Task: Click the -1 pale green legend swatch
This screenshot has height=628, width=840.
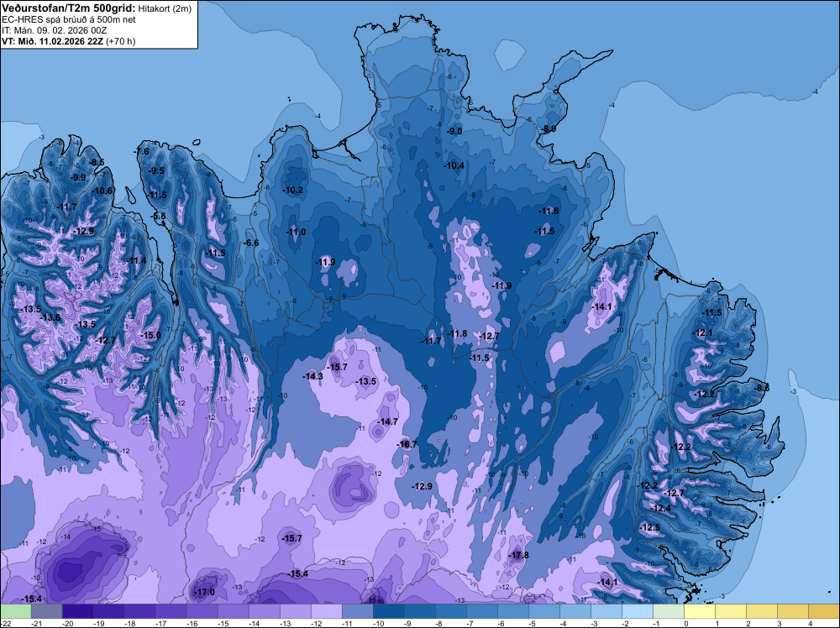Action: point(668,611)
